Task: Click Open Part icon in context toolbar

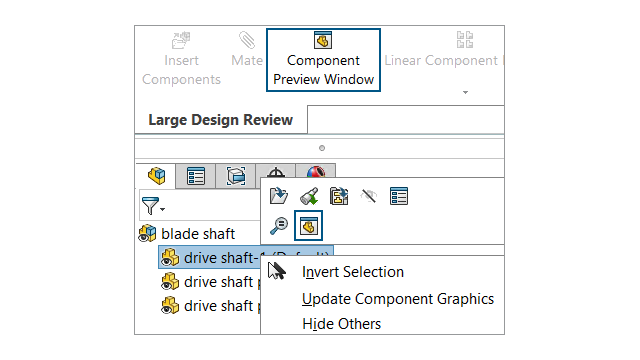Action: click(x=279, y=196)
